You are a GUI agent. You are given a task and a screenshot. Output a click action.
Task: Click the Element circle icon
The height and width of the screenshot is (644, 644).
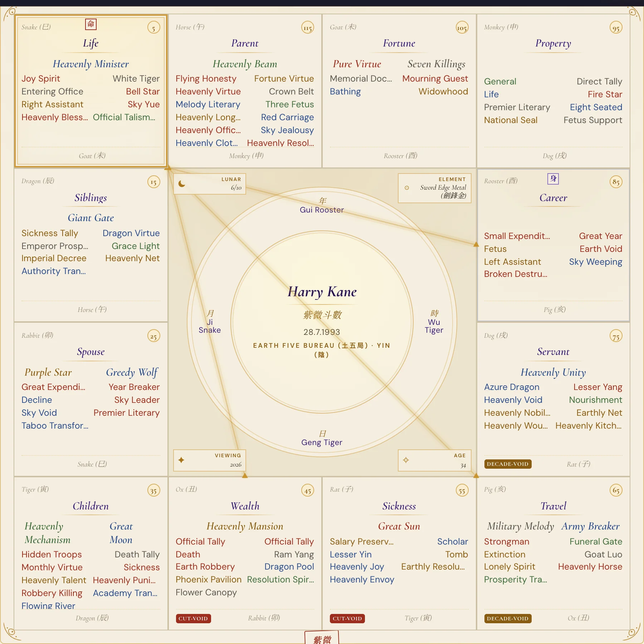coord(407,187)
